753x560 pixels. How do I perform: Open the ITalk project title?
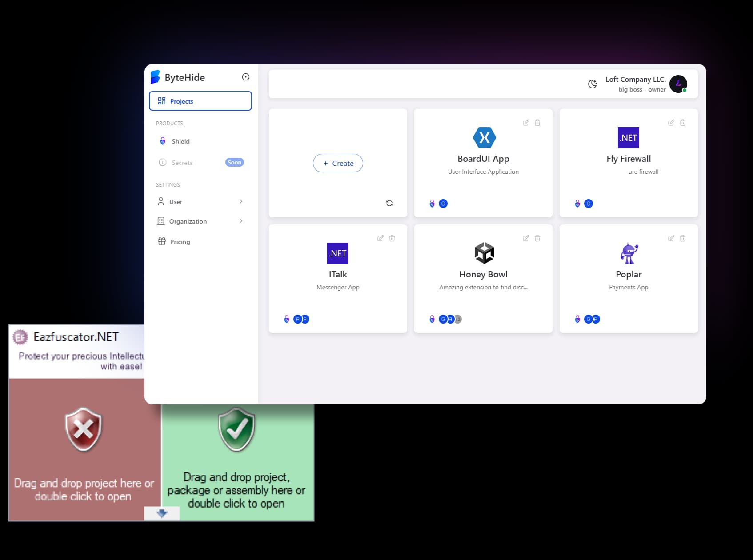tap(338, 274)
